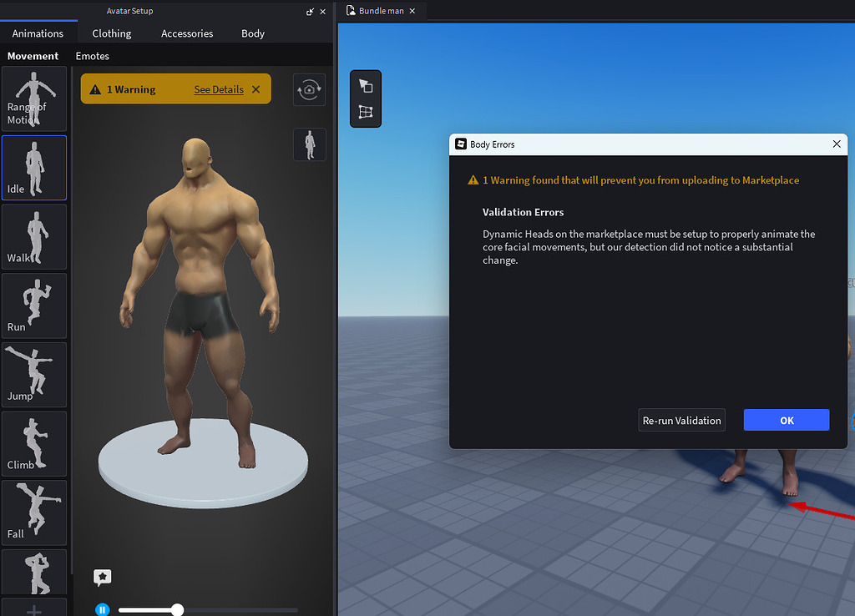Preview the Fall animation

point(34,512)
